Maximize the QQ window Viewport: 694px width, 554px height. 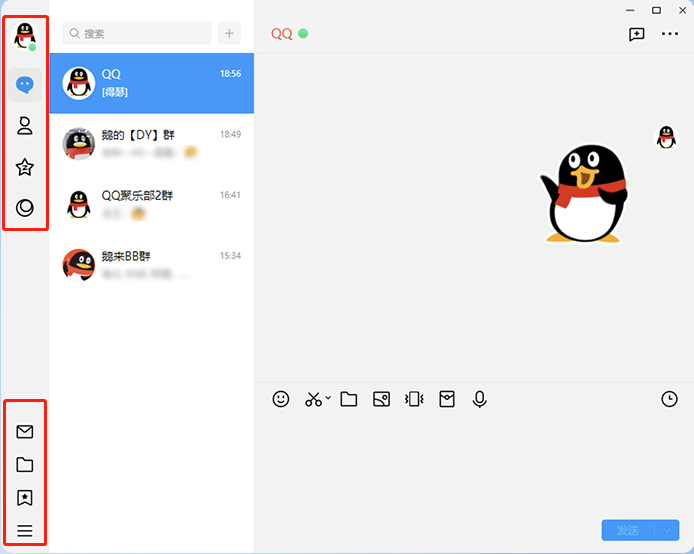pyautogui.click(x=656, y=10)
